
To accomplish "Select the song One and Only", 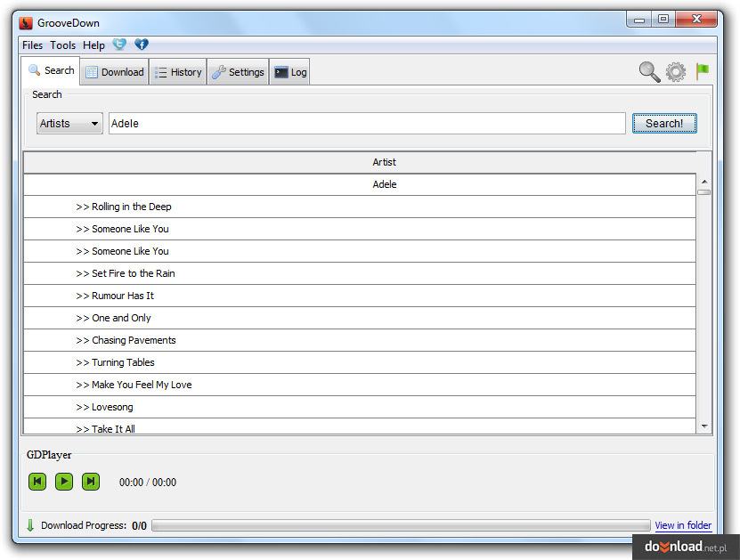I will (360, 318).
